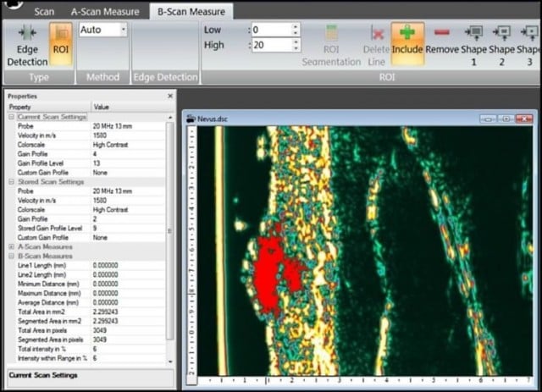The height and width of the screenshot is (392, 542).
Task: Collapse the B-Scan Measures group
Action: pos(11,257)
